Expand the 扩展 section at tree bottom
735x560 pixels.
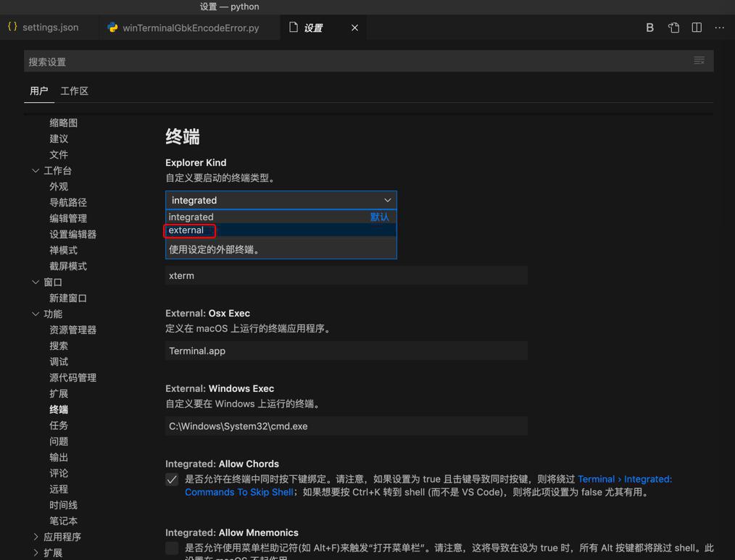pyautogui.click(x=36, y=553)
